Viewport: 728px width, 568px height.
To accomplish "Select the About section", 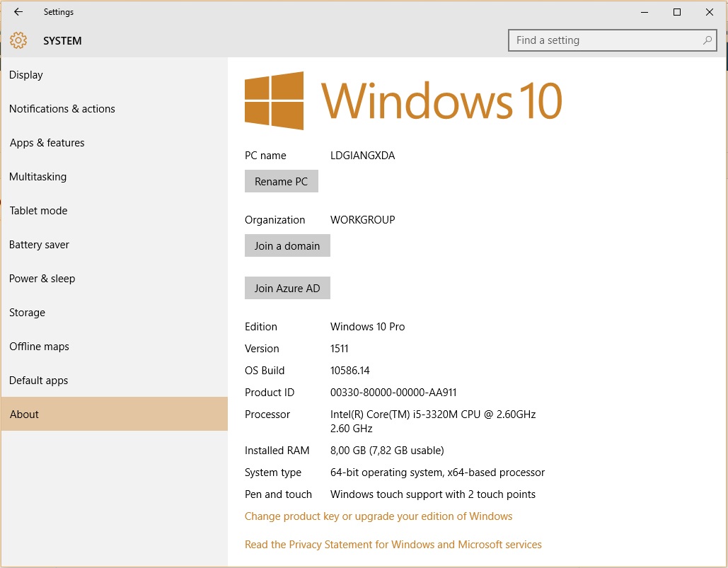I will (x=24, y=414).
